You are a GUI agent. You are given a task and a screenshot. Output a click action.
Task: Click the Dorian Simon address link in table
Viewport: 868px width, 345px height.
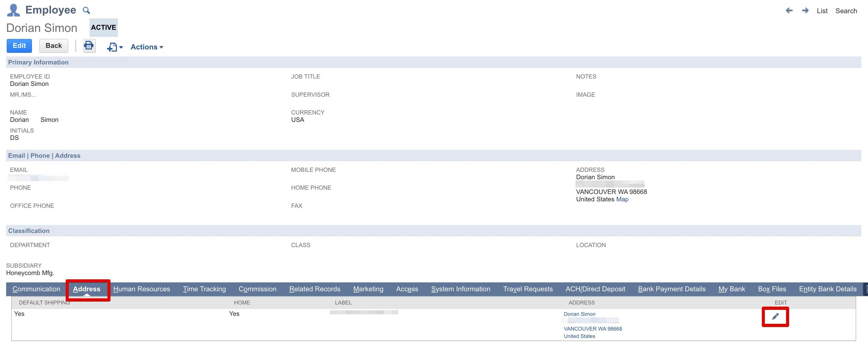[579, 314]
